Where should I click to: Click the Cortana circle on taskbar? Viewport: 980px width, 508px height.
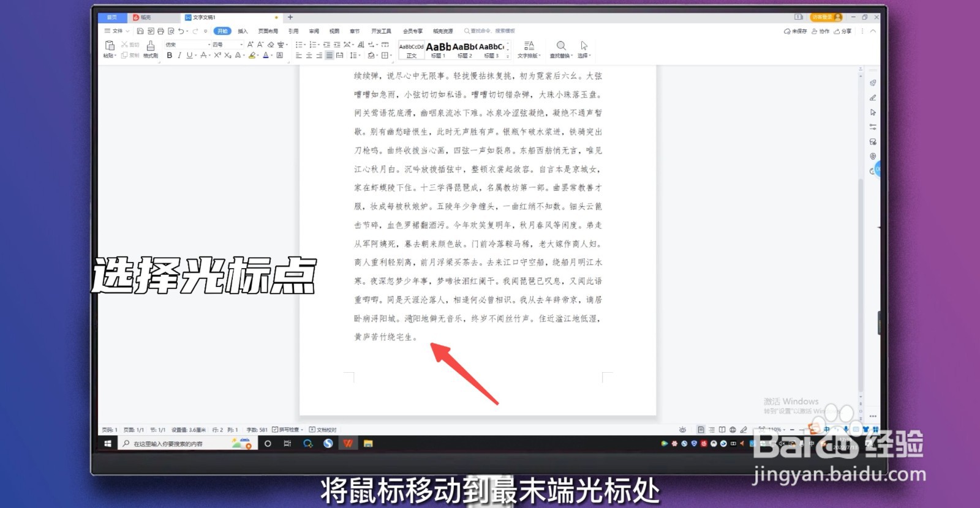(x=268, y=443)
